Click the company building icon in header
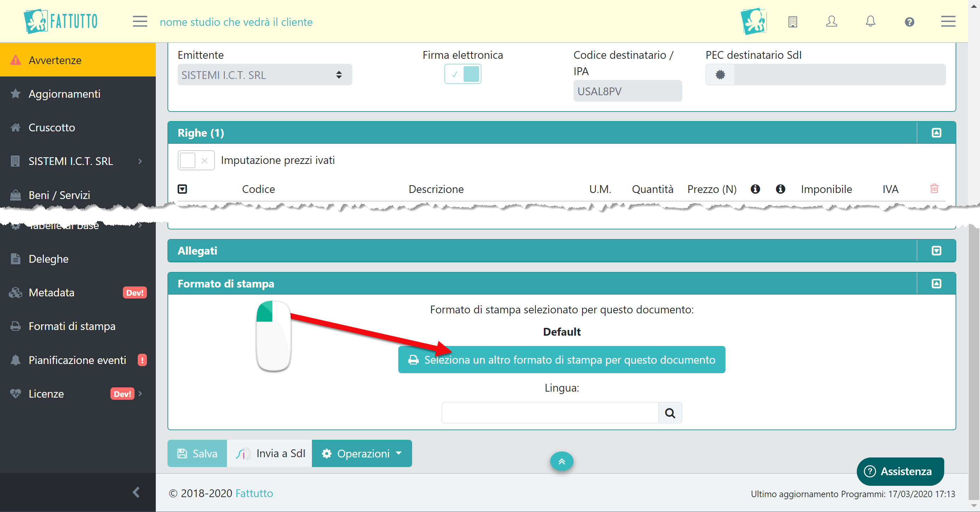980x512 pixels. point(792,22)
